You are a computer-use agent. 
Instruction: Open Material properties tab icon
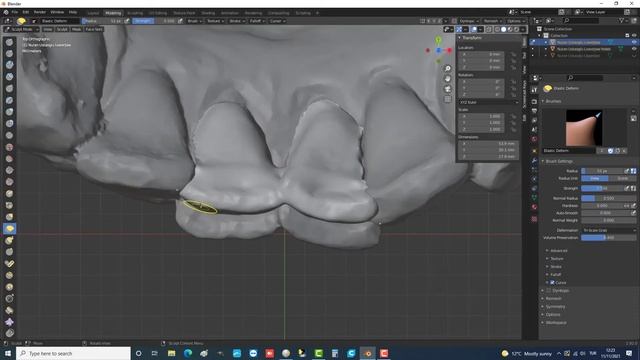pyautogui.click(x=534, y=207)
